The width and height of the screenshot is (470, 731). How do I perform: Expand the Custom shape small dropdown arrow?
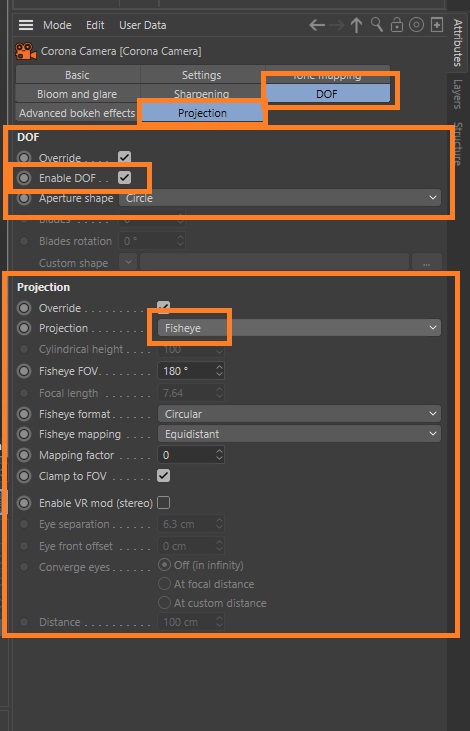tap(128, 262)
